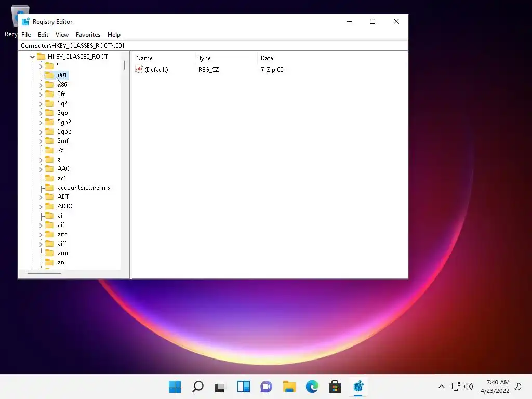Launch Microsoft Edge from taskbar

[x=312, y=387]
